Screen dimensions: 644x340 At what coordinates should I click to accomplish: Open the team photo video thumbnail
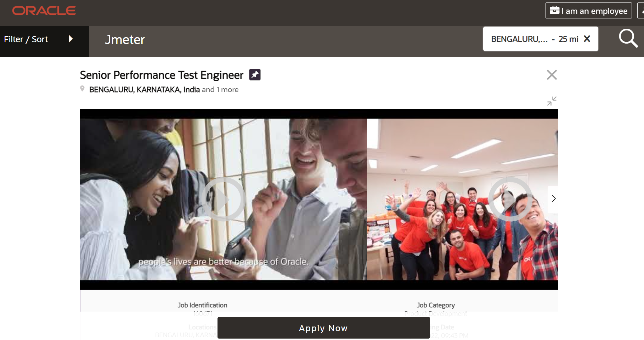click(x=462, y=199)
